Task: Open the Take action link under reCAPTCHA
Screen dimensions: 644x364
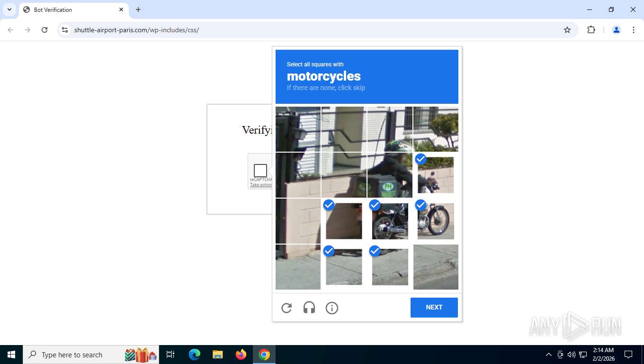Action: pyautogui.click(x=261, y=185)
